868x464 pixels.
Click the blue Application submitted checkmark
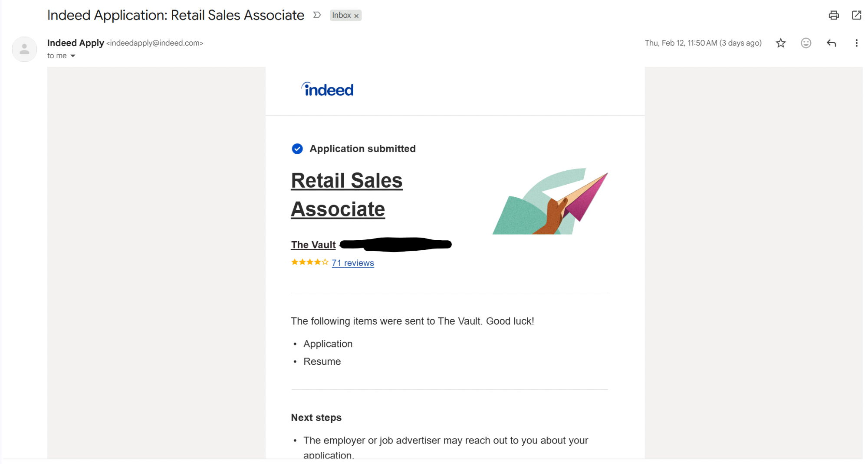pyautogui.click(x=297, y=149)
